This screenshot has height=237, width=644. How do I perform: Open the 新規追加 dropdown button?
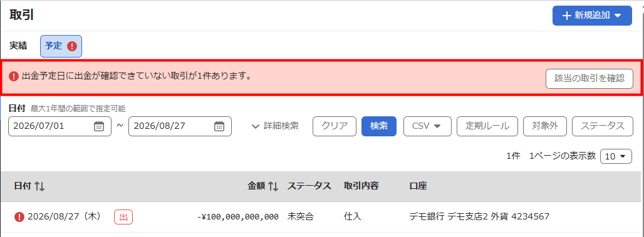point(592,16)
